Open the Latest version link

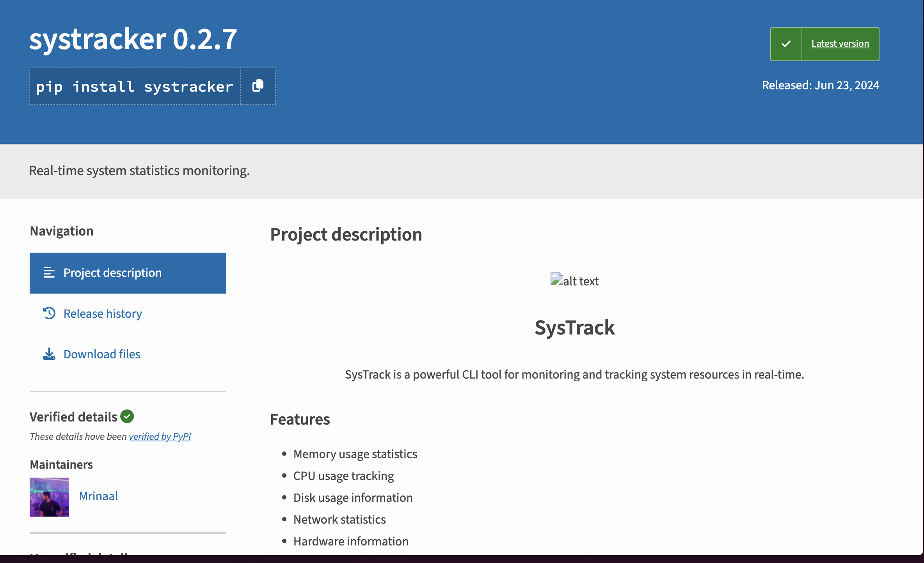pyautogui.click(x=840, y=44)
